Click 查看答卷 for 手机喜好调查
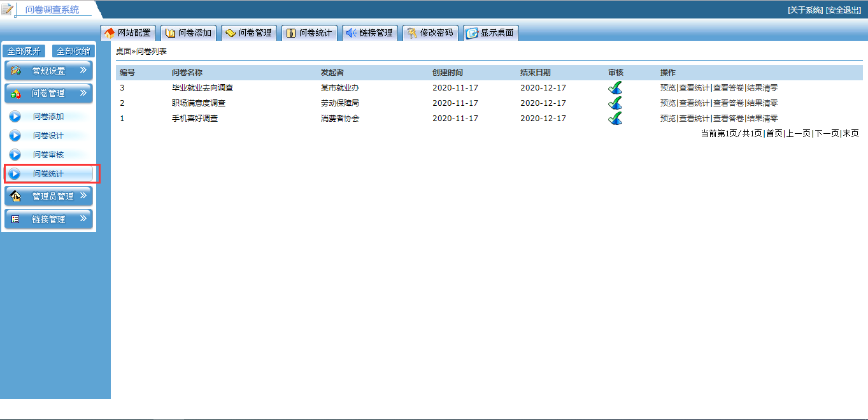Screen dimensions: 868x420 (x=729, y=119)
